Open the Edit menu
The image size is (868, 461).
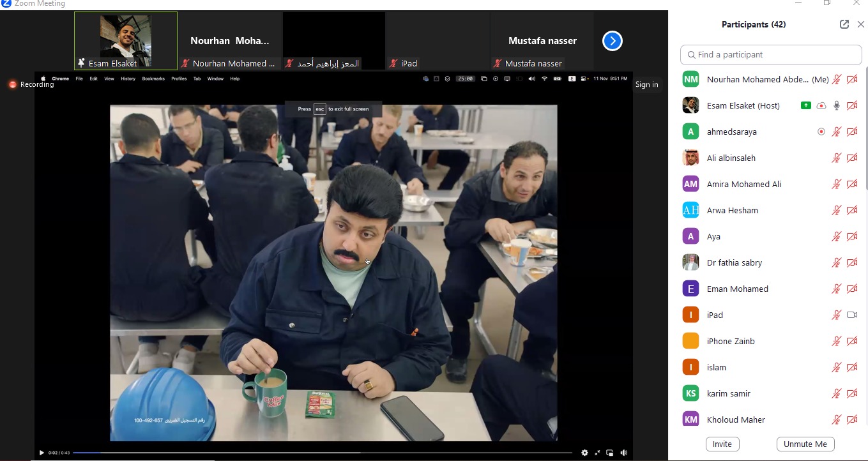pyautogui.click(x=93, y=79)
